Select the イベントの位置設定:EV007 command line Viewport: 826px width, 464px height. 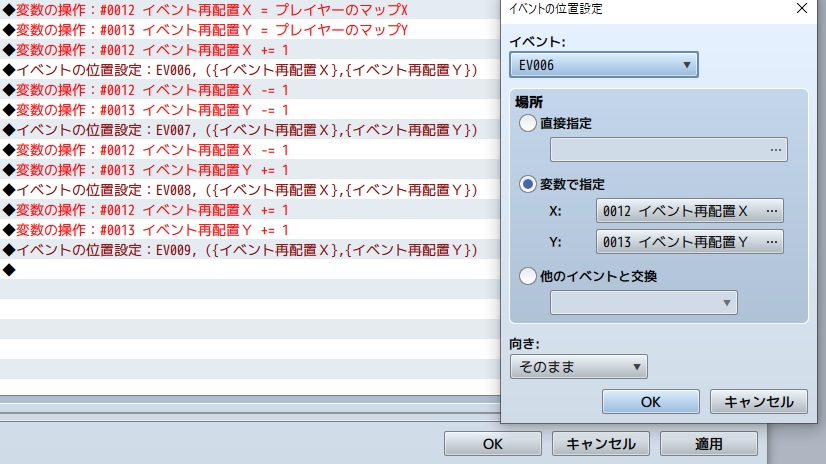point(250,130)
